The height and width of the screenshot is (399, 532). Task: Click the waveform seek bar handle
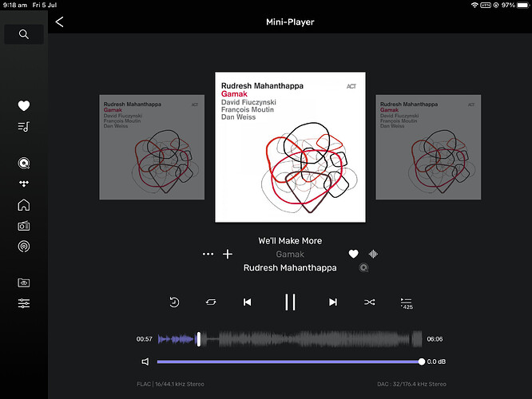[199, 339]
